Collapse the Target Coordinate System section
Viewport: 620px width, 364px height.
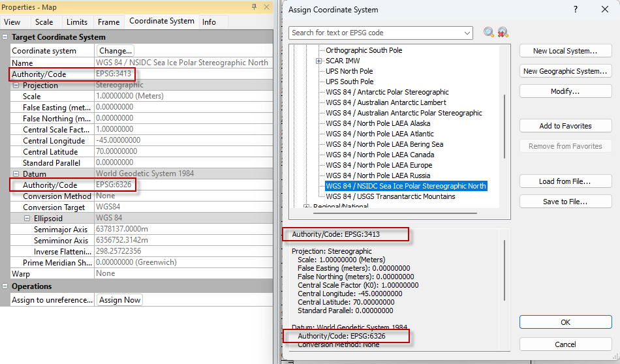(x=5, y=37)
